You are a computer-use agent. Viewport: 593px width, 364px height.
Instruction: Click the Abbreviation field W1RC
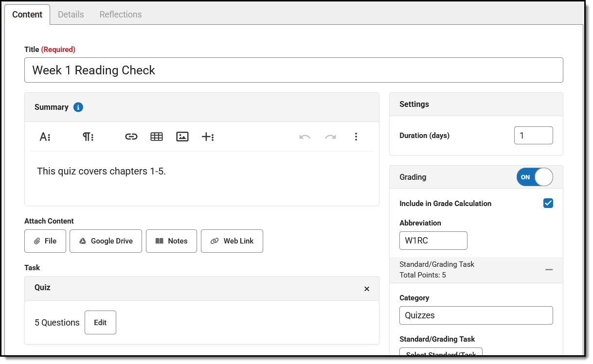(433, 240)
